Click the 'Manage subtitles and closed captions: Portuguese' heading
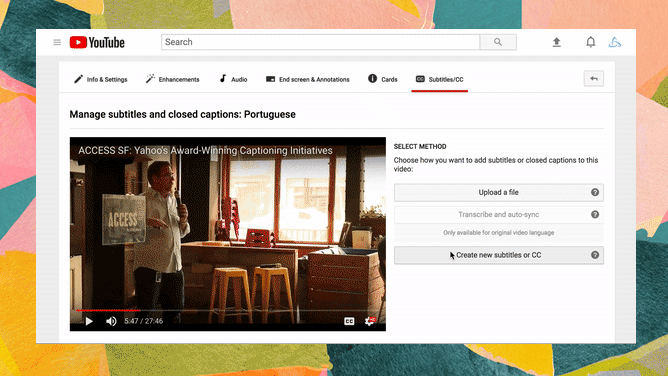This screenshot has height=376, width=668. (182, 115)
